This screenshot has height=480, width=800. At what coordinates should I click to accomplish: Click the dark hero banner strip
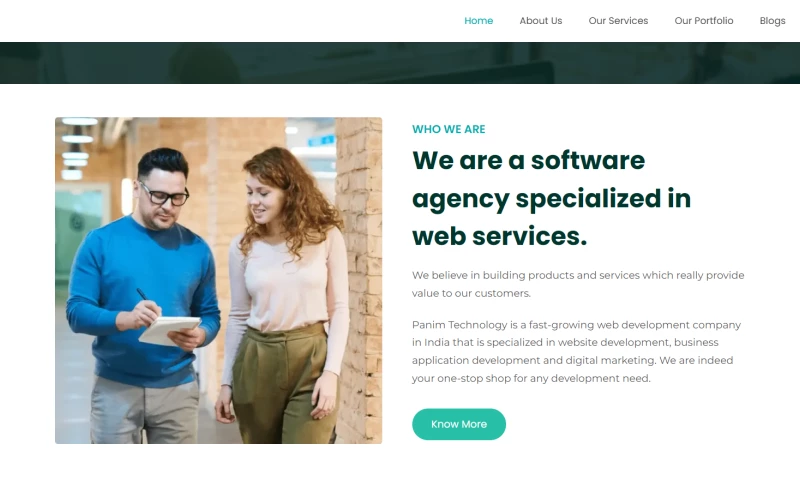(400, 63)
